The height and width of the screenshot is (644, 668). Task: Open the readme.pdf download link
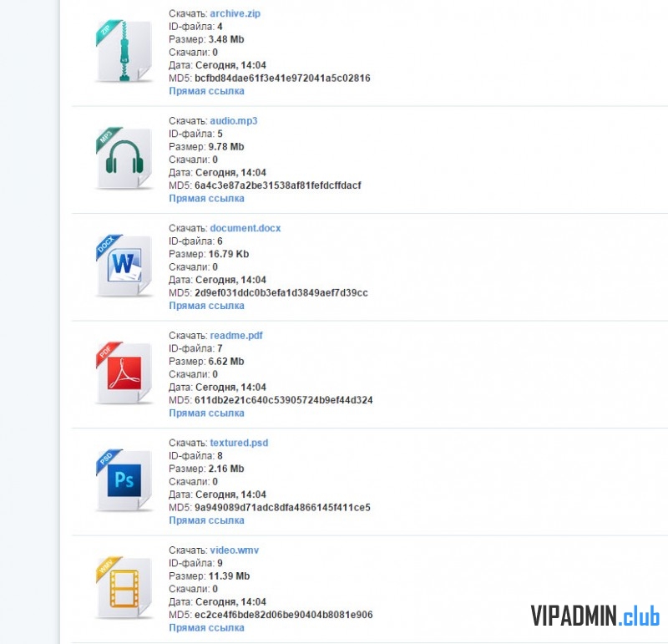pos(236,336)
